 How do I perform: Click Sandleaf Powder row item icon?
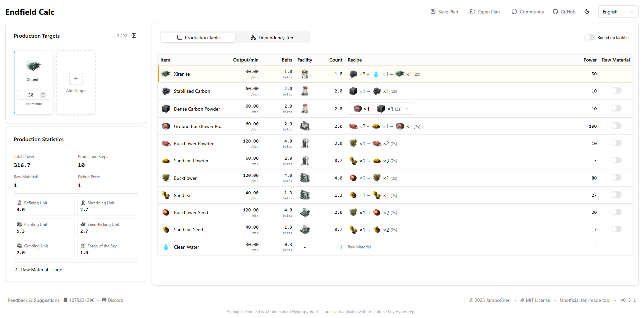(x=166, y=161)
